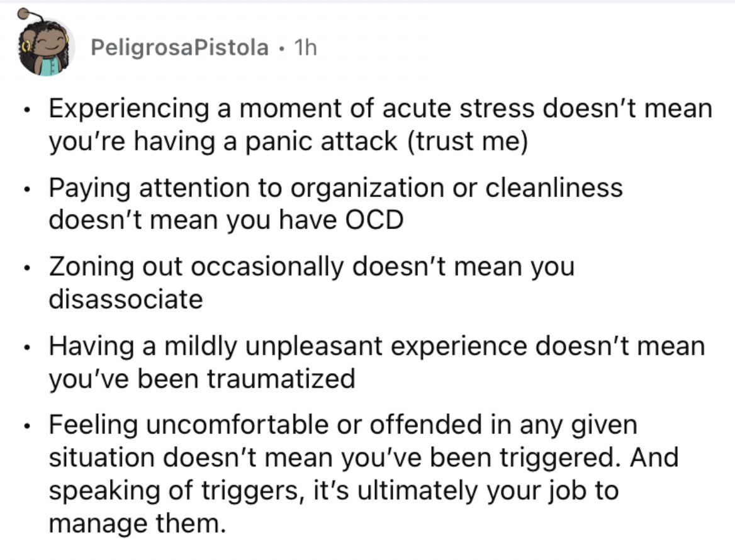Click the word disassociate

pyautogui.click(x=126, y=299)
